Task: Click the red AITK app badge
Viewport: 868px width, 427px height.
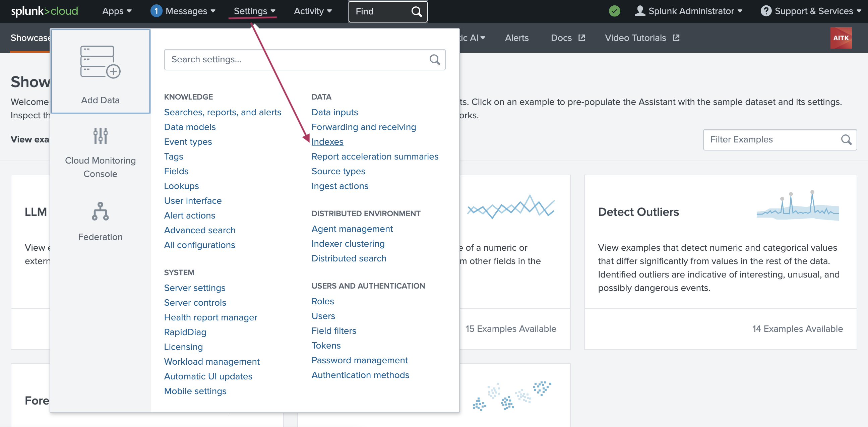Action: tap(841, 38)
